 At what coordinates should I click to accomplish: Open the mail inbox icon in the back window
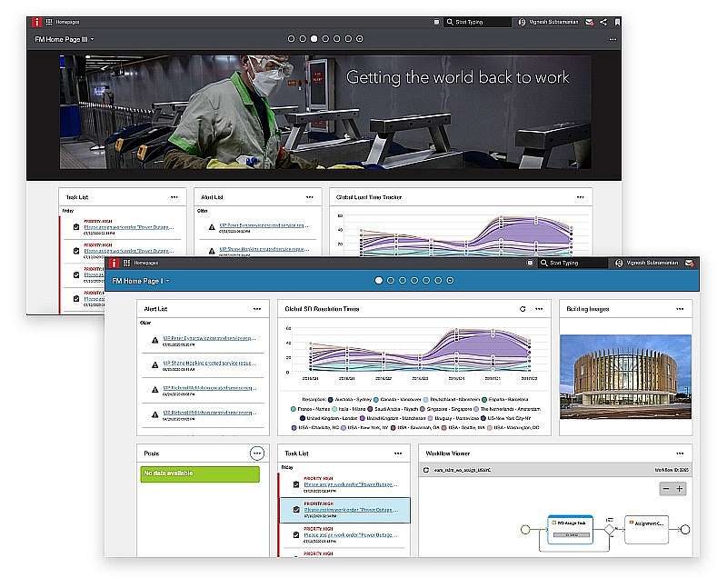pyautogui.click(x=589, y=22)
